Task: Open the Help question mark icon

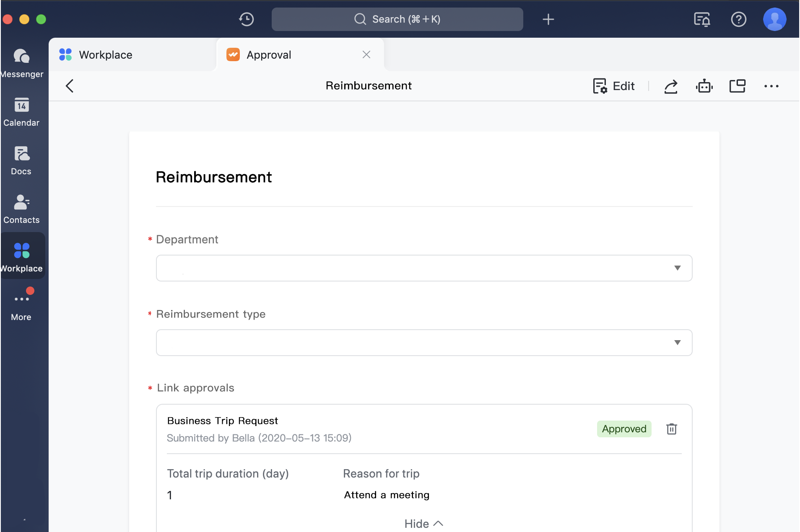Action: click(x=739, y=19)
